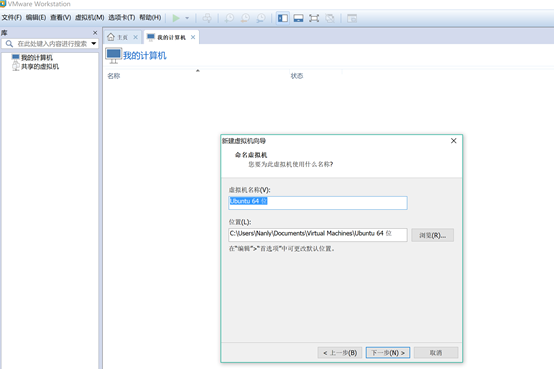The width and height of the screenshot is (554, 369).
Task: Open the 文件(F) menu
Action: [x=12, y=17]
